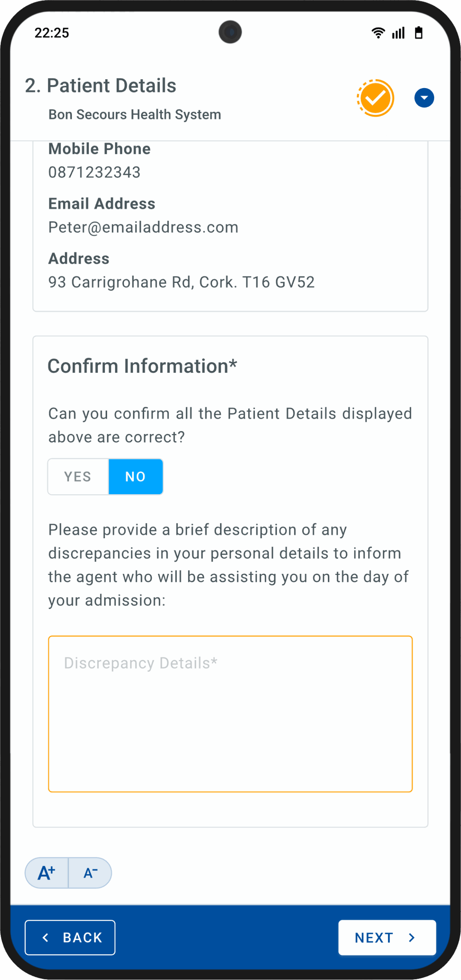Click the Confirm Information heading
The height and width of the screenshot is (980, 461).
tap(142, 366)
